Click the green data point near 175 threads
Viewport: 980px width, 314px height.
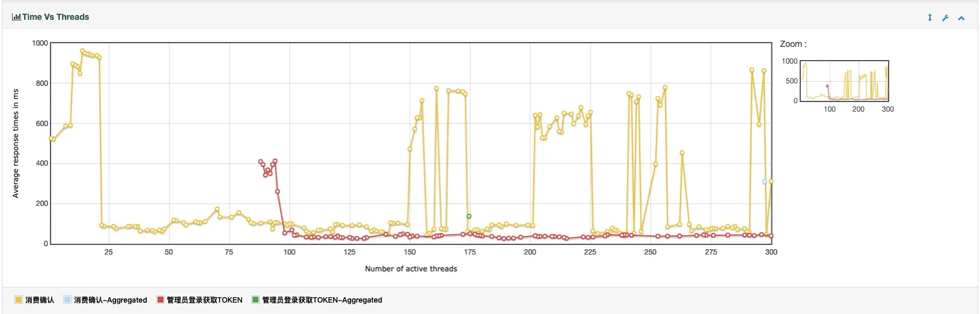469,216
